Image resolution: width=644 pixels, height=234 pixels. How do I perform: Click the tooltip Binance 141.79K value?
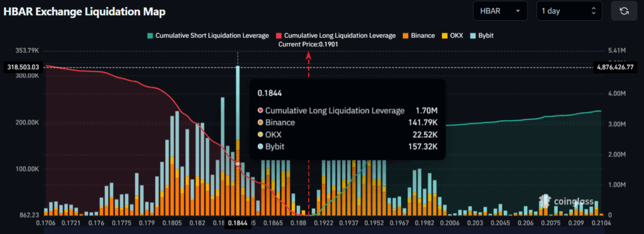pos(423,122)
